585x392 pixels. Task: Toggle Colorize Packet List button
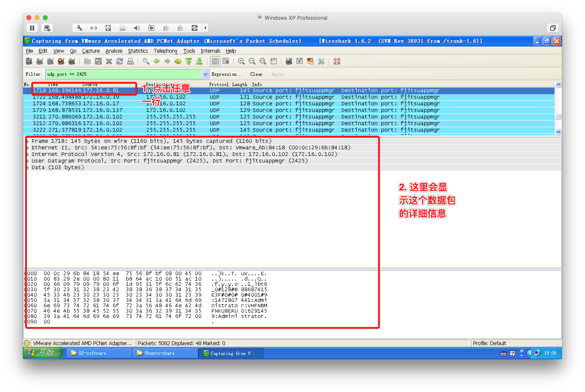point(215,61)
